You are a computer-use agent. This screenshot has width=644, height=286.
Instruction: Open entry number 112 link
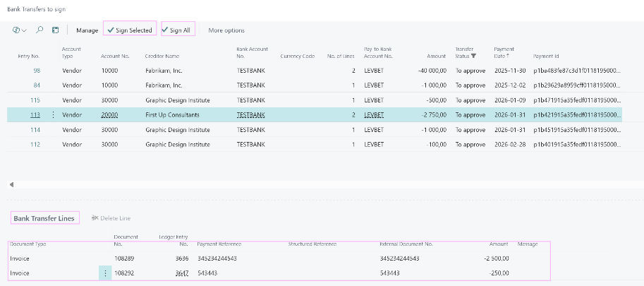[35, 145]
